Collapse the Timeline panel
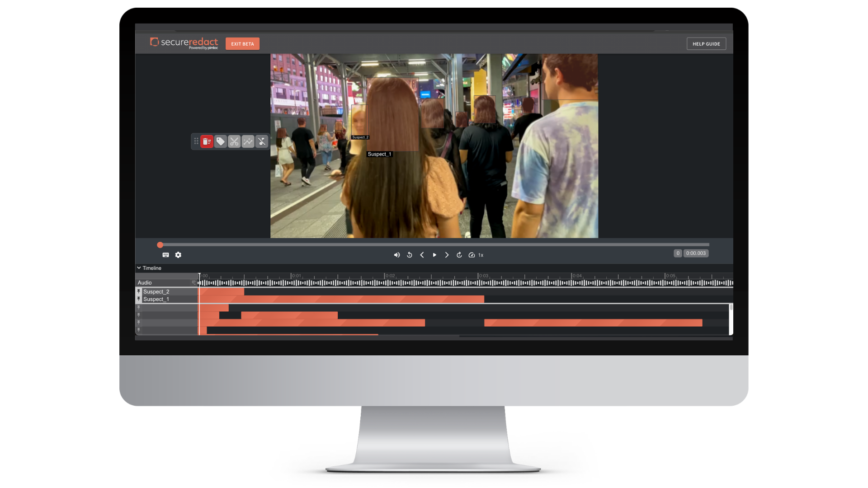This screenshot has width=868, height=488. point(139,267)
